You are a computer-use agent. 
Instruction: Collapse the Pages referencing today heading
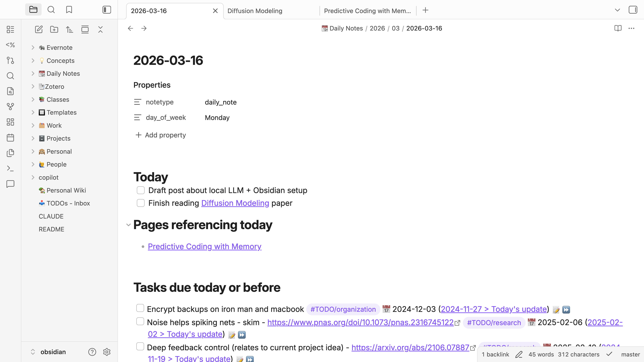(x=128, y=225)
